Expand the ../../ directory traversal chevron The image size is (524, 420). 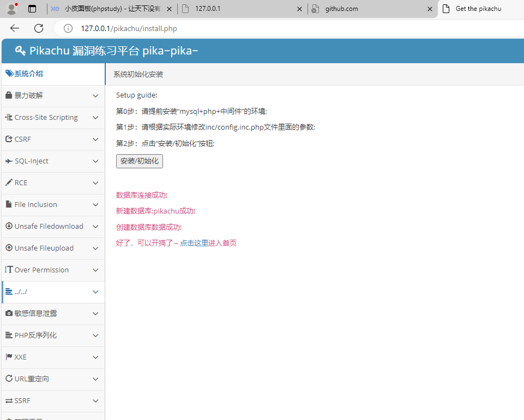(x=95, y=292)
